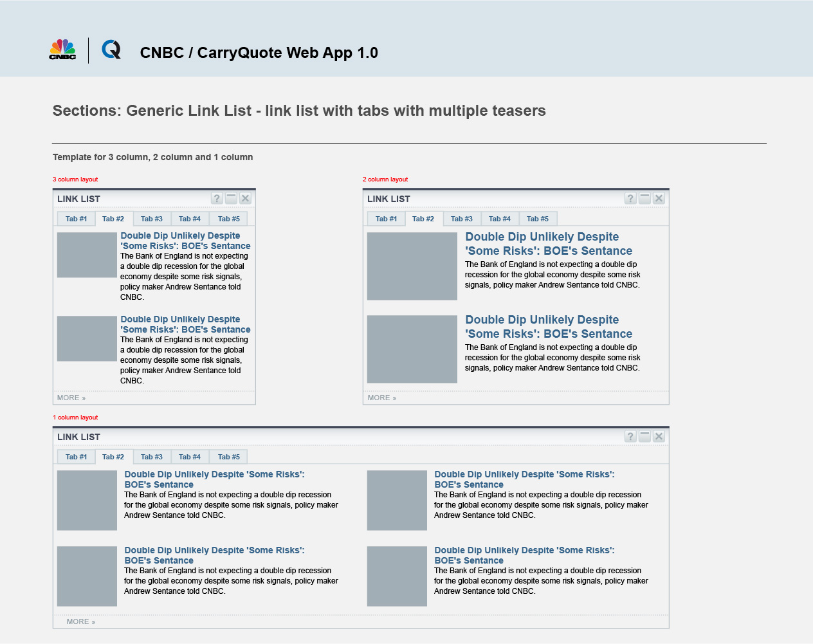The width and height of the screenshot is (813, 644).
Task: Open Tab #4 in 3 column panel
Action: (x=190, y=219)
